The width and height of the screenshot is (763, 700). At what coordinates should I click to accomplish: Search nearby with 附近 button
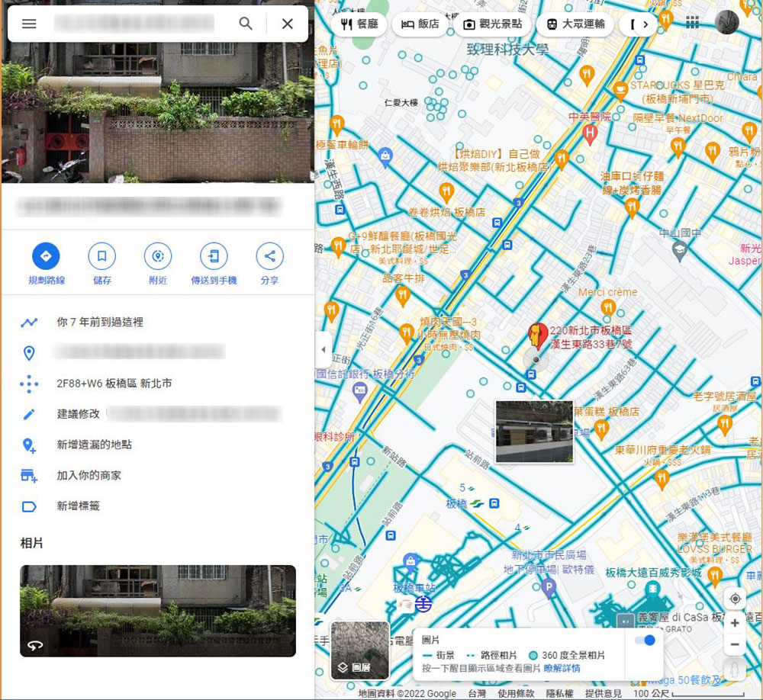158,257
